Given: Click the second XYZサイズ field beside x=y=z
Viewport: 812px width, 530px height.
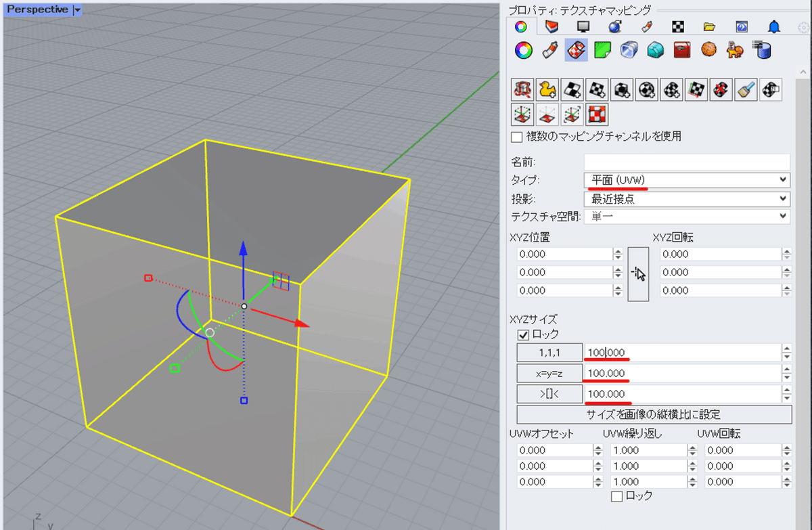Looking at the screenshot, I should (683, 373).
